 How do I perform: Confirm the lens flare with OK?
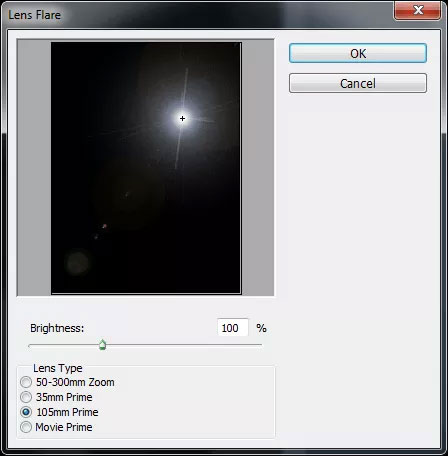358,53
